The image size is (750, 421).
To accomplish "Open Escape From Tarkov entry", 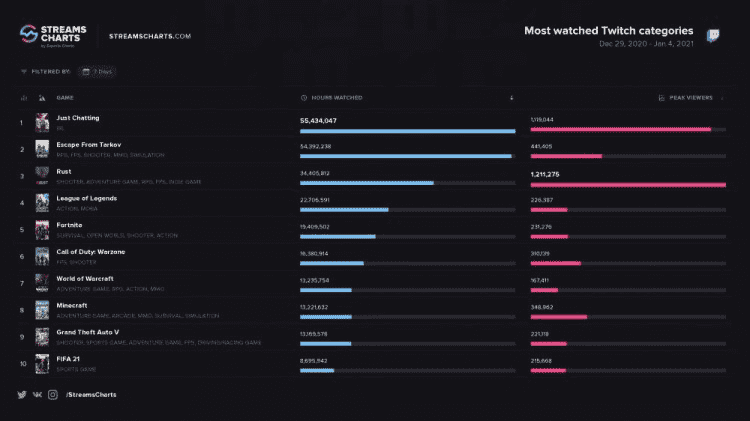I will 88,144.
